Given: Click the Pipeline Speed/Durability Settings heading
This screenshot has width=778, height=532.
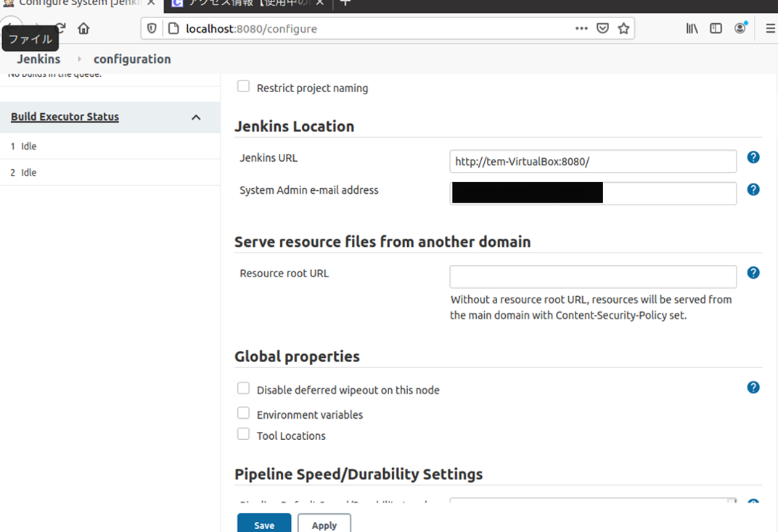Looking at the screenshot, I should click(359, 474).
